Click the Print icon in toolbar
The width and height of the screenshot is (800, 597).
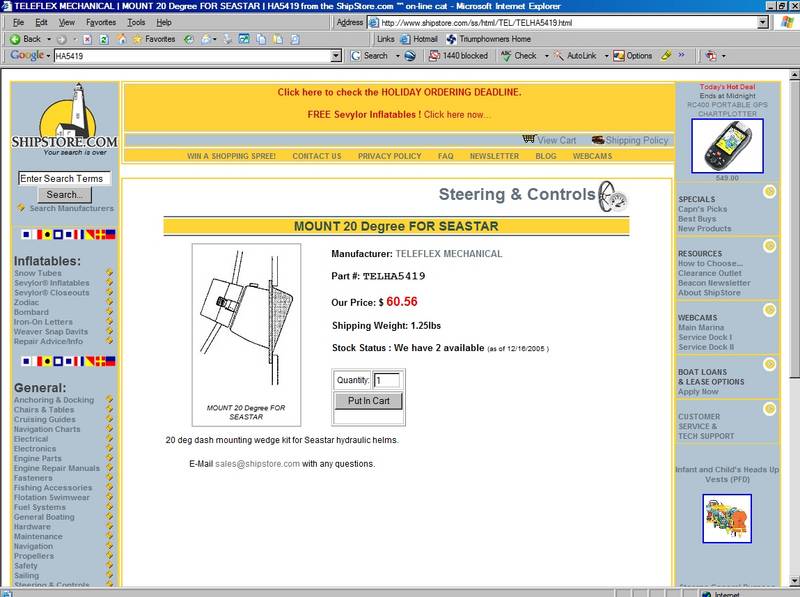point(228,39)
